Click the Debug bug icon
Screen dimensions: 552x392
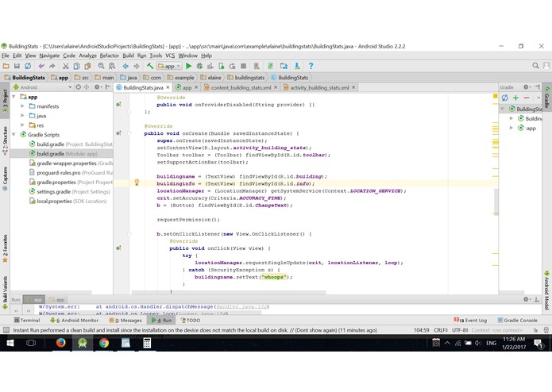(199, 66)
